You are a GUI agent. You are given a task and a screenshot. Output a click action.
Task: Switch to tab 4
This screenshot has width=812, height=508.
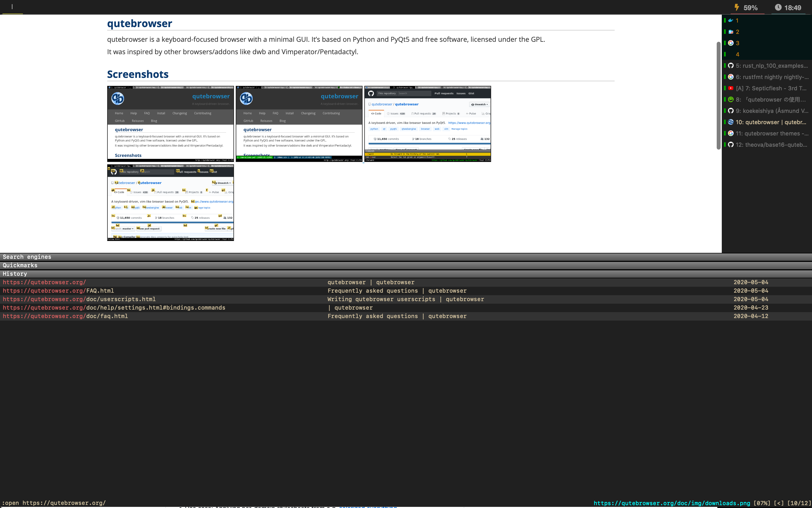[x=767, y=54]
